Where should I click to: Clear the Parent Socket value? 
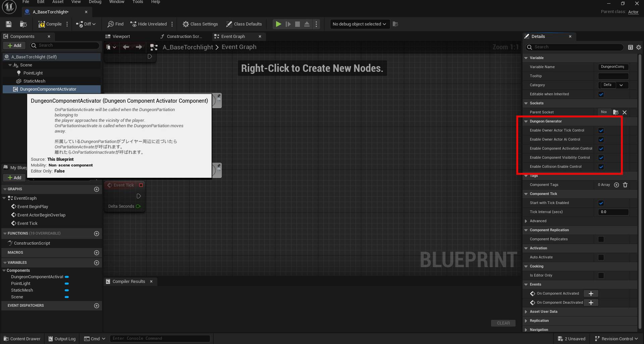(625, 112)
